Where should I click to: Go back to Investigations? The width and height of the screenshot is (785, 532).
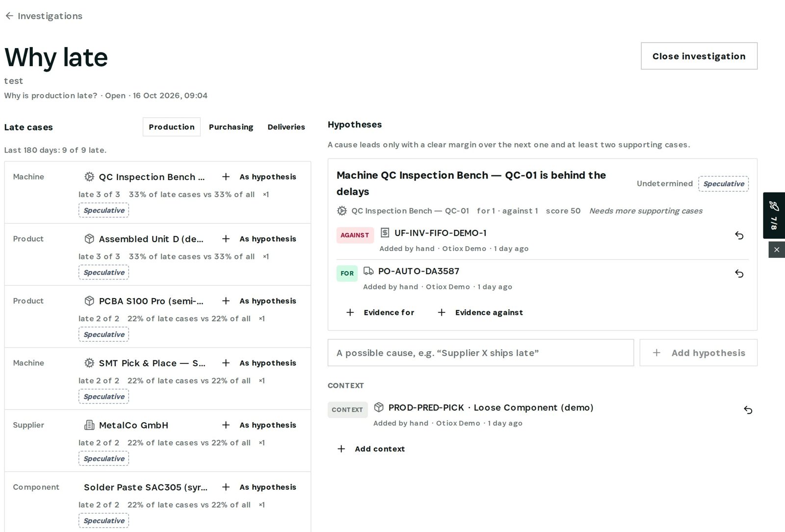[x=44, y=16]
